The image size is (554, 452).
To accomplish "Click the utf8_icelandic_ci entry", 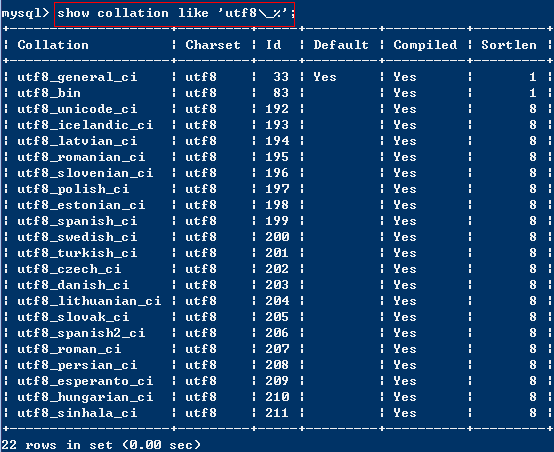I will coord(85,125).
